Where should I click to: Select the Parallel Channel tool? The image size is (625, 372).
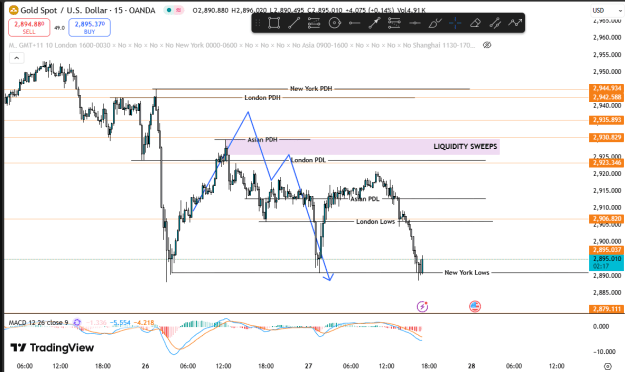495,23
